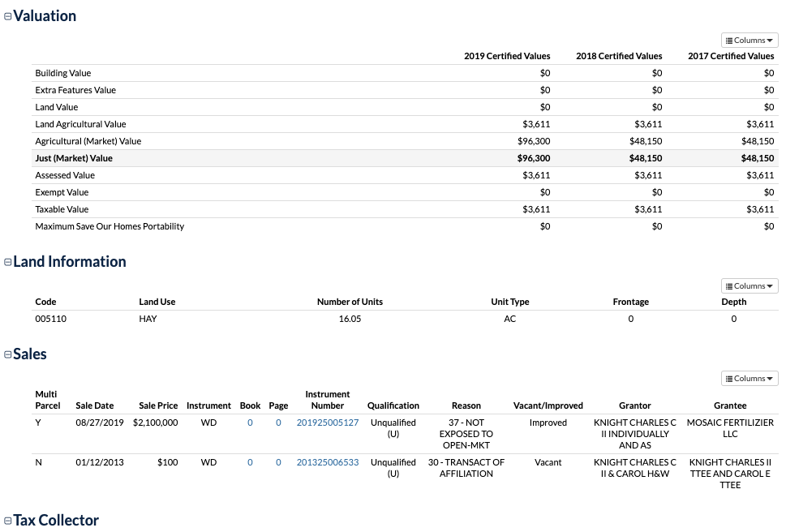Screen dimensions: 786x532
Task: Open instrument number 201325006533
Action: click(x=327, y=462)
